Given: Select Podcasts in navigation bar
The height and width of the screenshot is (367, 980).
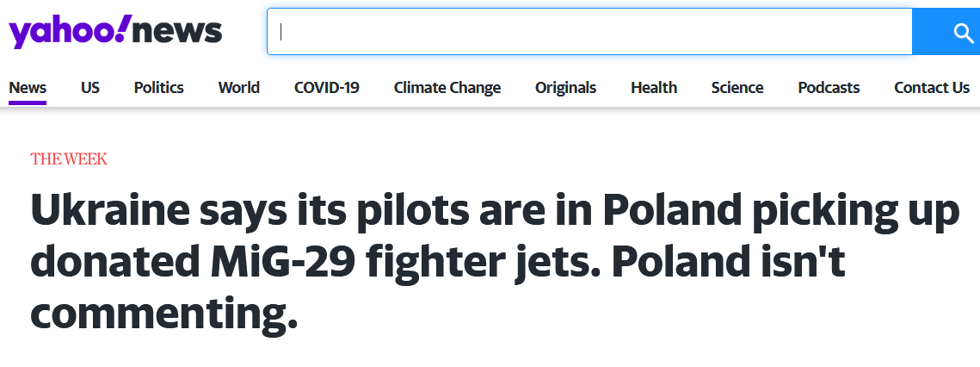Looking at the screenshot, I should pos(829,88).
